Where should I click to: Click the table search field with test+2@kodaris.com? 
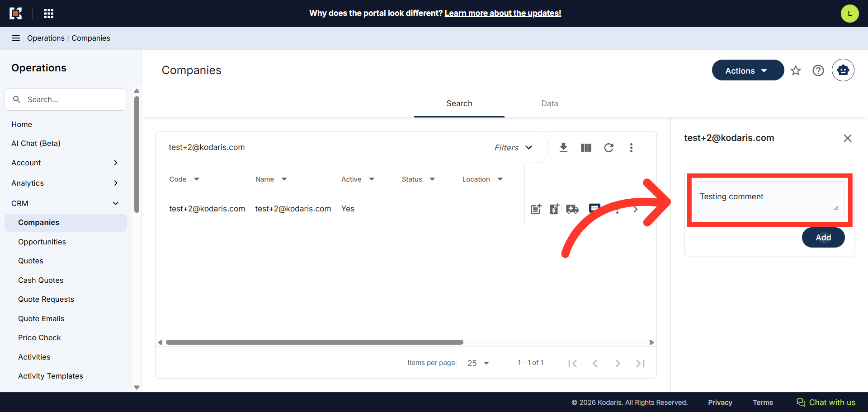tap(323, 147)
